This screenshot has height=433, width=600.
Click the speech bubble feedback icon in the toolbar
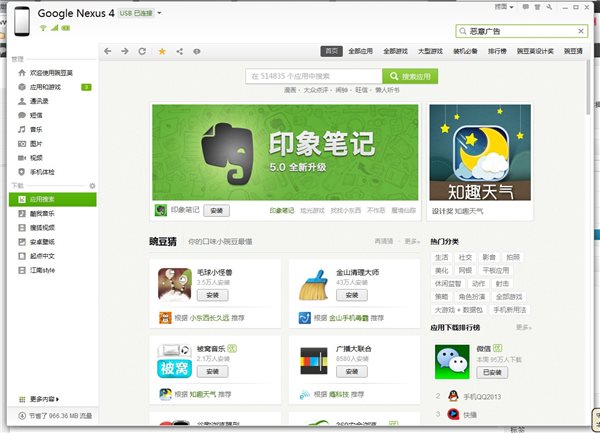(197, 51)
